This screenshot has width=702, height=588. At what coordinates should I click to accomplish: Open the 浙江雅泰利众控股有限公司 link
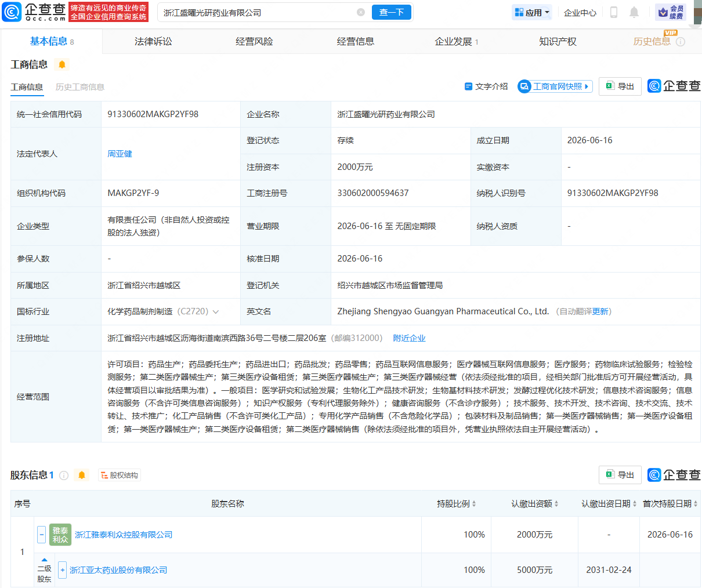click(124, 535)
